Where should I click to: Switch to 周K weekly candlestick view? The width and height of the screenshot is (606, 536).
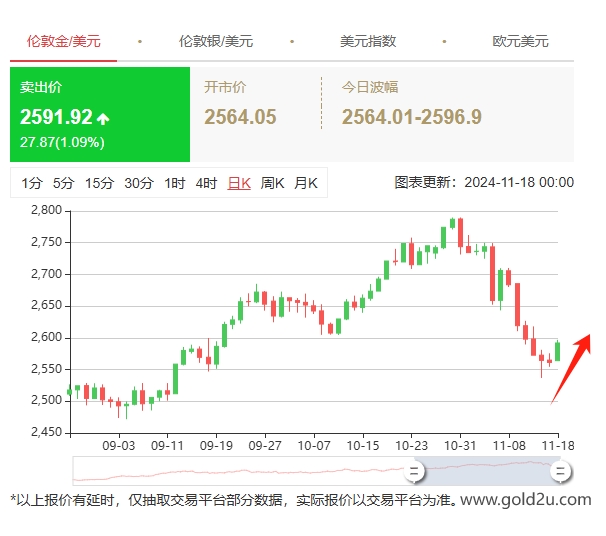coord(272,183)
